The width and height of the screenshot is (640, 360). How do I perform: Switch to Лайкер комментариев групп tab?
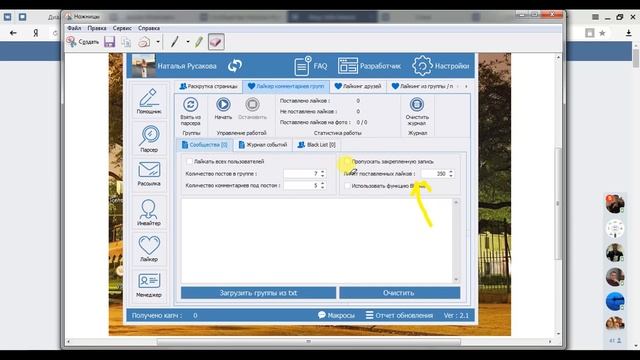[286, 86]
